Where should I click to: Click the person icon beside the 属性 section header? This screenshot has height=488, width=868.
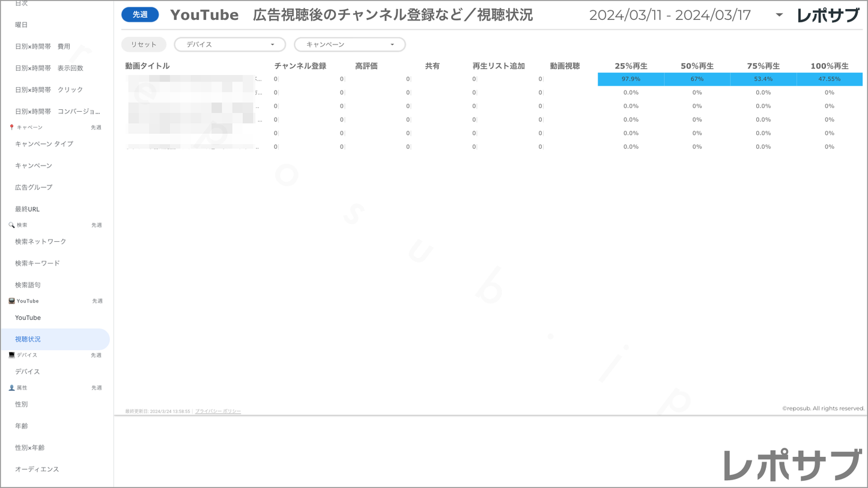[11, 388]
